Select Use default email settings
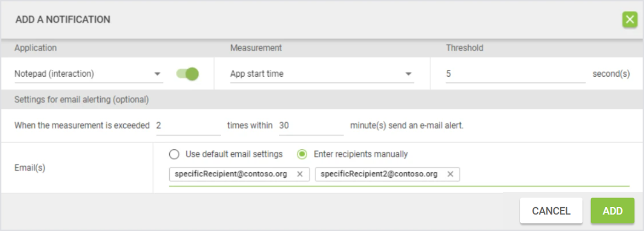 pyautogui.click(x=174, y=154)
